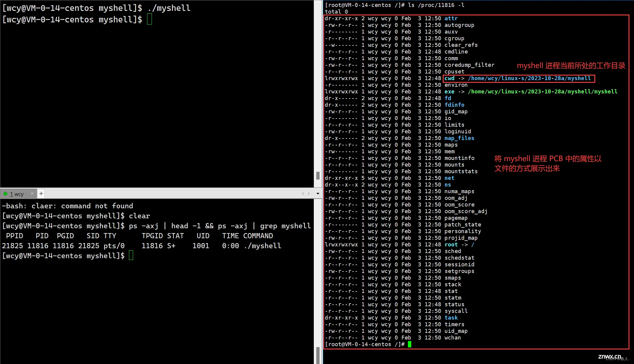Click the 'autogroup' file entry

pos(459,25)
